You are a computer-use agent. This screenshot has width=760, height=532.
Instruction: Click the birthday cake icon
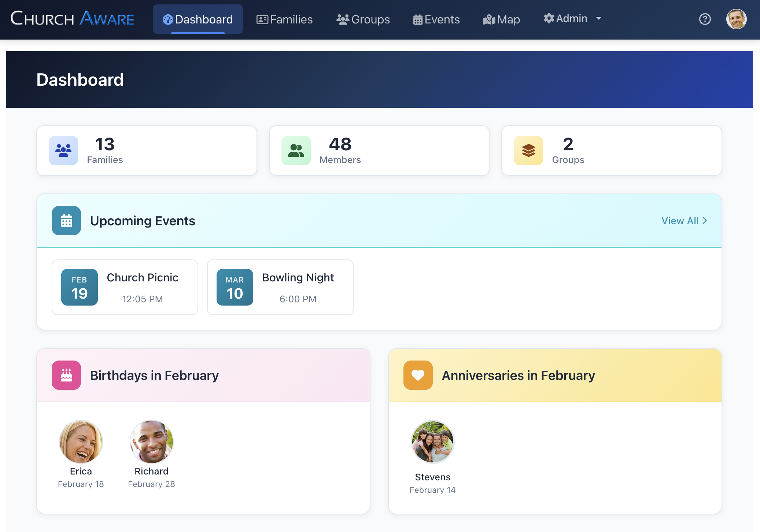pos(66,375)
